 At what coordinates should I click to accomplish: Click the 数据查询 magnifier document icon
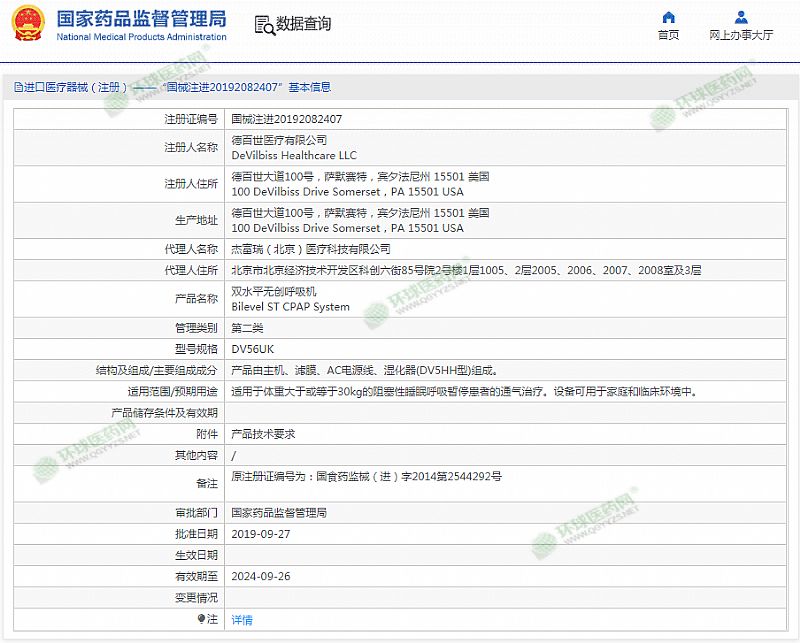click(x=263, y=25)
